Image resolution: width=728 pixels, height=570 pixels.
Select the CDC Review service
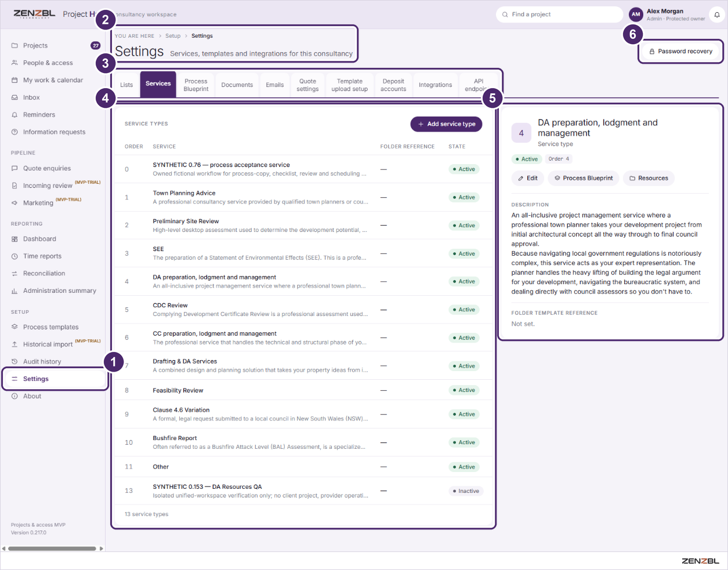coord(305,310)
